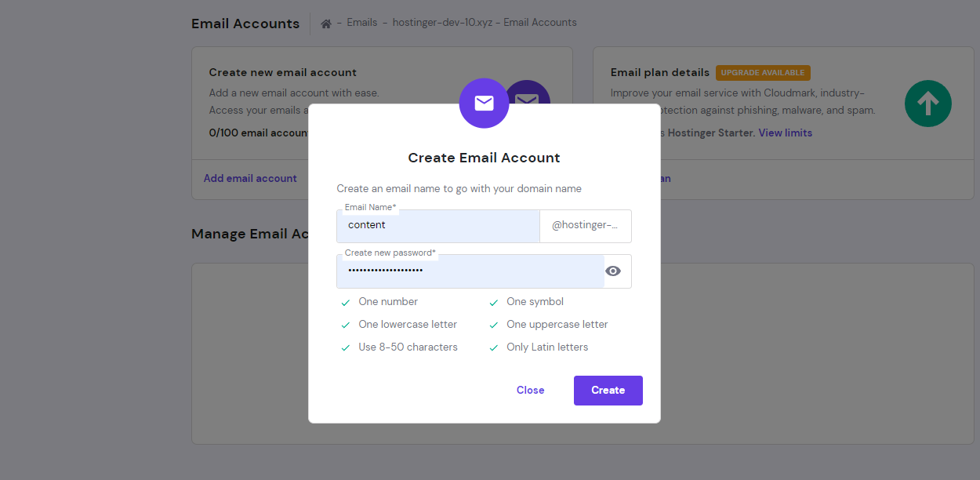The image size is (980, 480).
Task: Close the Create Email Account dialog
Action: click(530, 391)
